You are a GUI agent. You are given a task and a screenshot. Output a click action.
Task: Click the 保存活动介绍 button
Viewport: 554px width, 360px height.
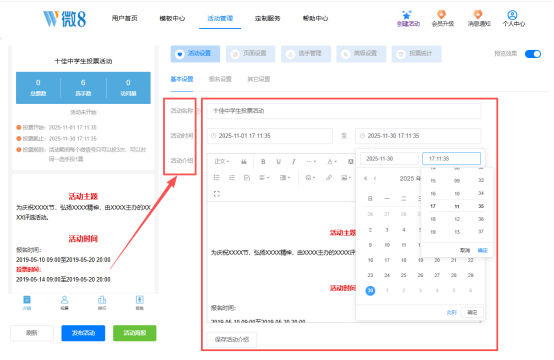click(232, 340)
